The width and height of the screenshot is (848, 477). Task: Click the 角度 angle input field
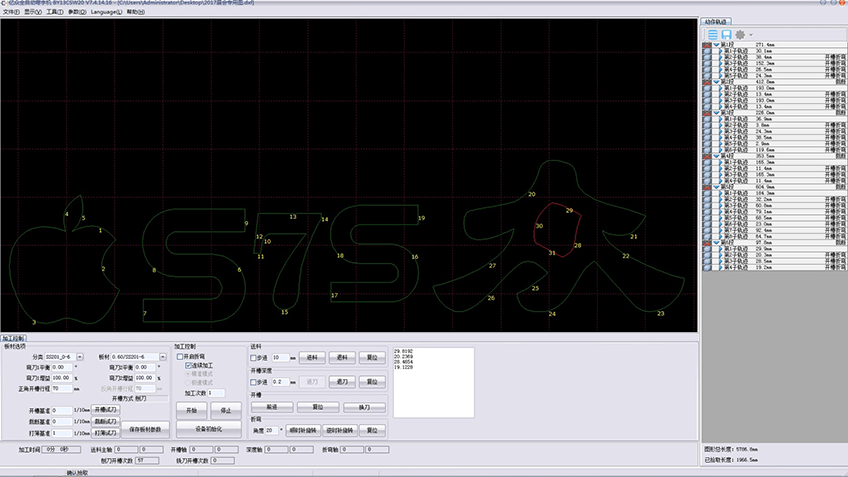pos(273,430)
